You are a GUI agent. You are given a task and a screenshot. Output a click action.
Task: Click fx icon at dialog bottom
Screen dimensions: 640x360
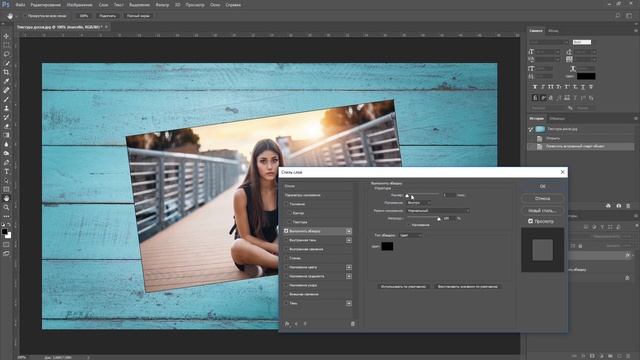[x=287, y=324]
